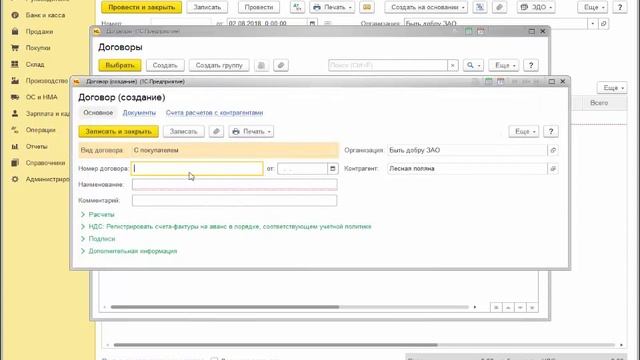The width and height of the screenshot is (640, 360).
Task: Open the ЭДО dropdown menu
Action: [x=536, y=7]
